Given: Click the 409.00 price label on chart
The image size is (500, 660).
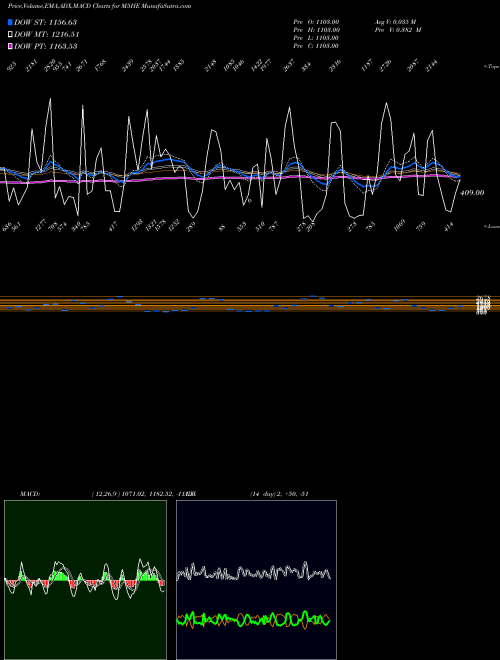Looking at the screenshot, I should pos(472,193).
